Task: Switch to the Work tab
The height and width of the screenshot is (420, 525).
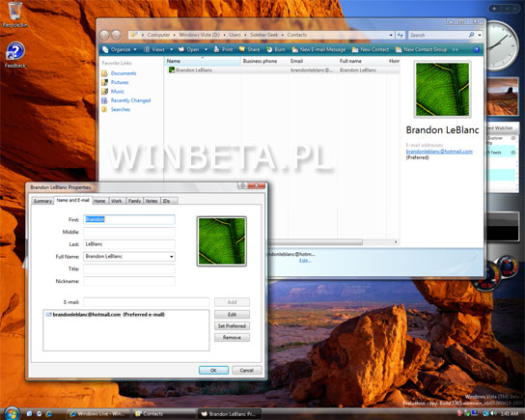Action: (x=116, y=201)
